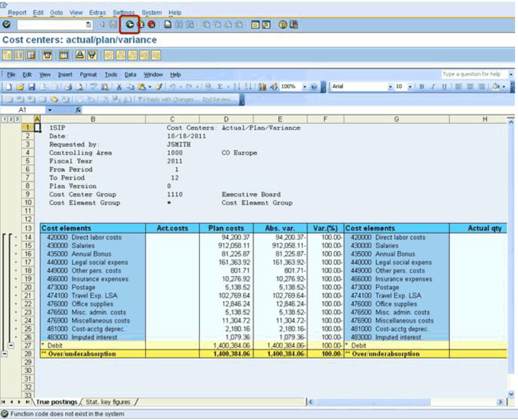
Task: Open the fill color picker arrow
Action: pyautogui.click(x=503, y=86)
